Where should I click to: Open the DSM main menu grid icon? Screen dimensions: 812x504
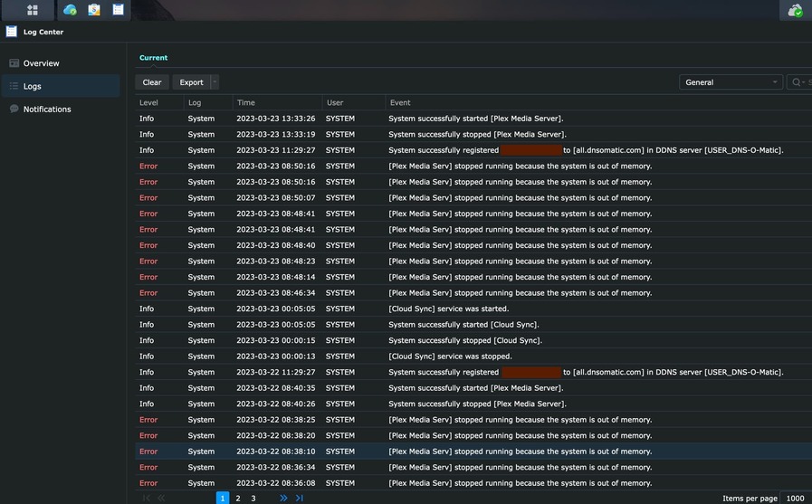tap(32, 10)
